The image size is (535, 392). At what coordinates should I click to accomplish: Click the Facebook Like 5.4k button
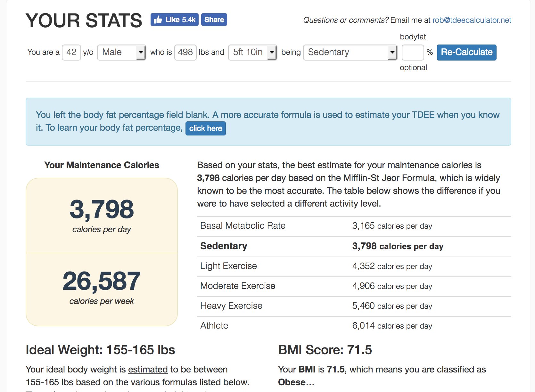[x=175, y=20]
